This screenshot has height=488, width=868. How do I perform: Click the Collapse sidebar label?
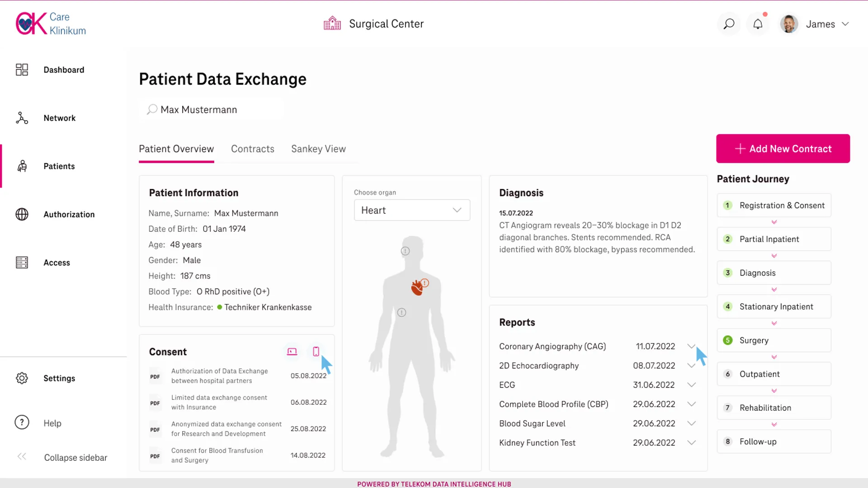(75, 458)
